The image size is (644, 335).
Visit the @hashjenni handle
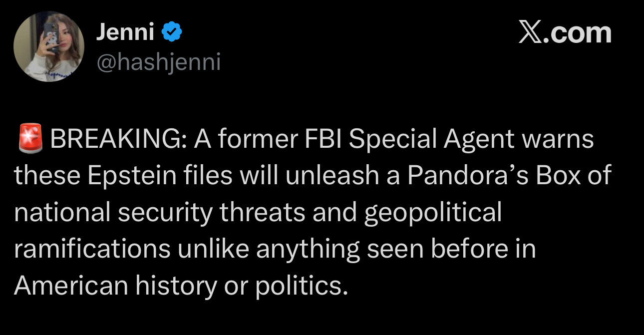coord(157,63)
